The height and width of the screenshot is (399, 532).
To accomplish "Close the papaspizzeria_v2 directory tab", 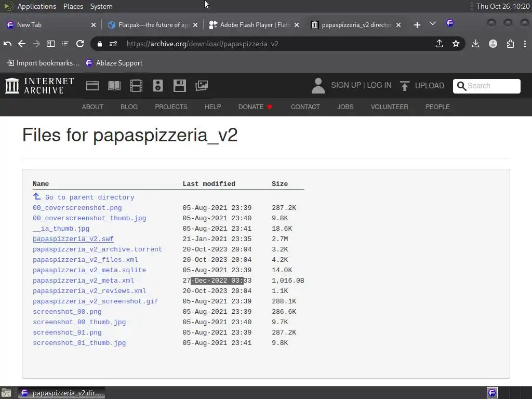I will click(398, 25).
